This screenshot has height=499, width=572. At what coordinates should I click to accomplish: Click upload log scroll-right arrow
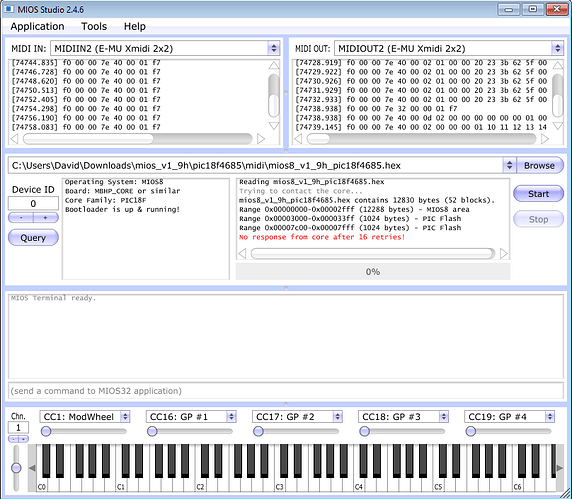[x=504, y=254]
